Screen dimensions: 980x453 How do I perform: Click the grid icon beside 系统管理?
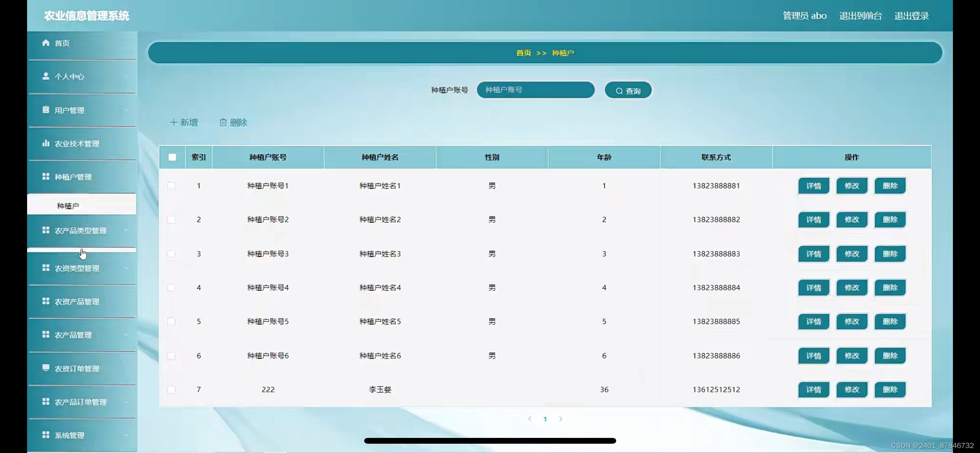[46, 434]
